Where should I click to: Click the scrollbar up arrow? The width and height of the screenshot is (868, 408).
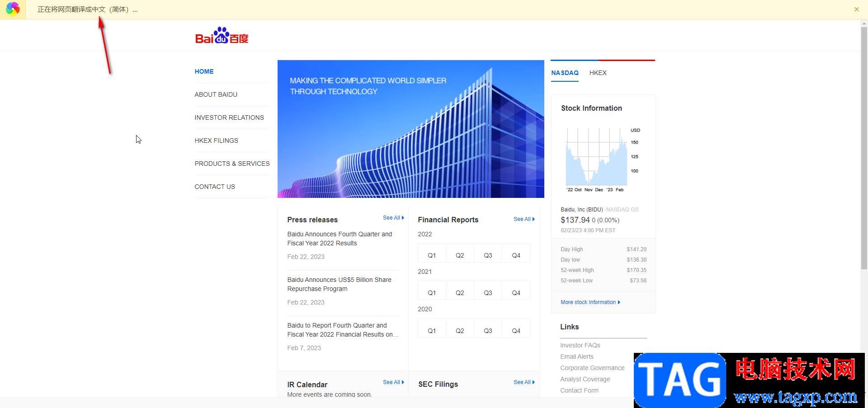[864, 23]
